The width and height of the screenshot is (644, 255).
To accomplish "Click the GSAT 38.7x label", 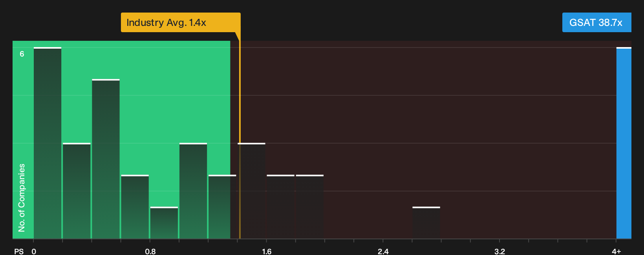I will click(x=596, y=22).
